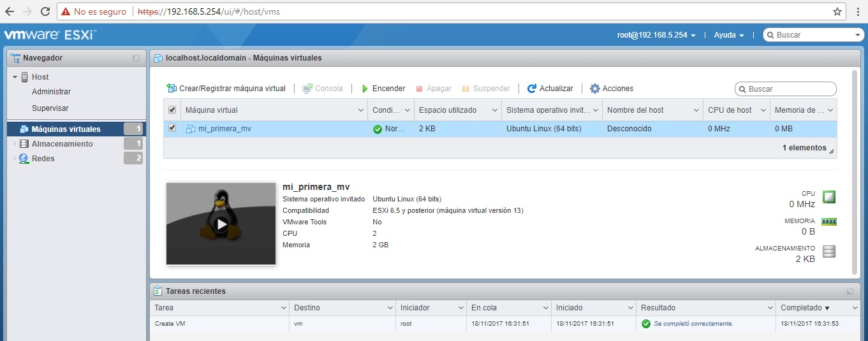868x341 pixels.
Task: Expand the Redes tree node
Action: pos(15,159)
